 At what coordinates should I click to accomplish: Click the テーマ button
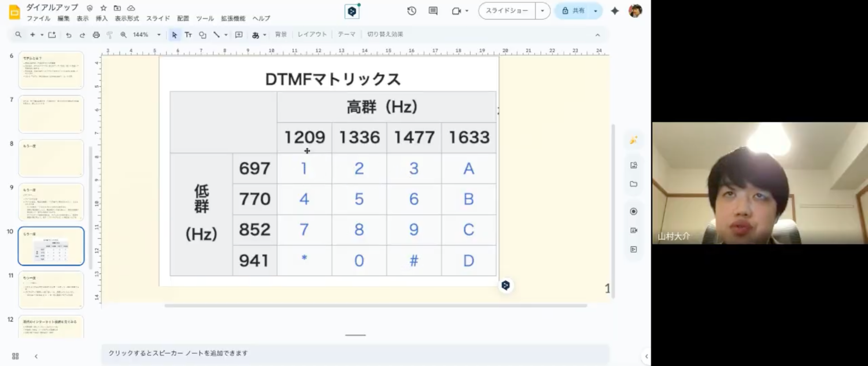click(346, 34)
